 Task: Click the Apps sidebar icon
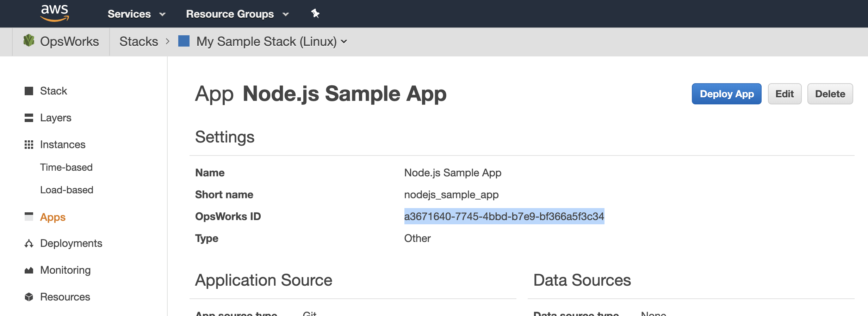tap(29, 217)
